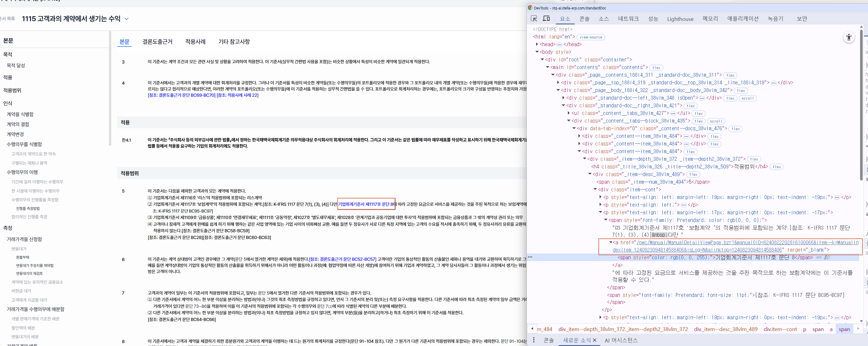
Task: Select the 기타 참고사항 content tab
Action: [234, 41]
